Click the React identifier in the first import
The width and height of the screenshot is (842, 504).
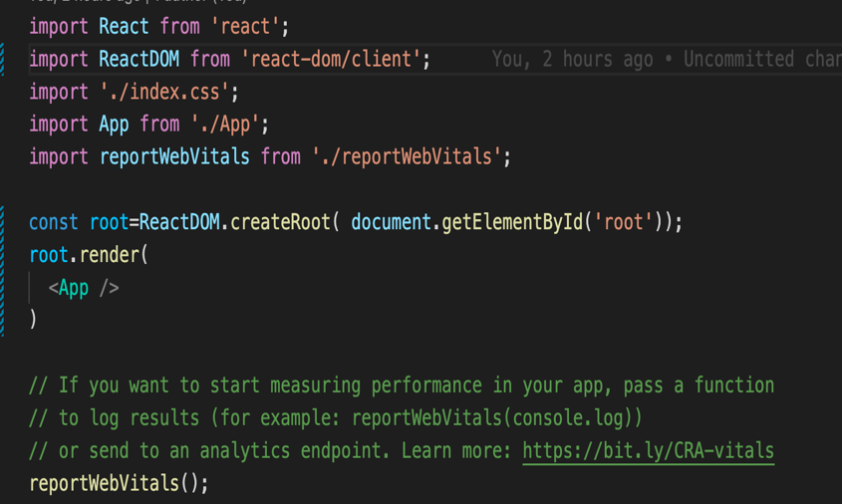[125, 27]
